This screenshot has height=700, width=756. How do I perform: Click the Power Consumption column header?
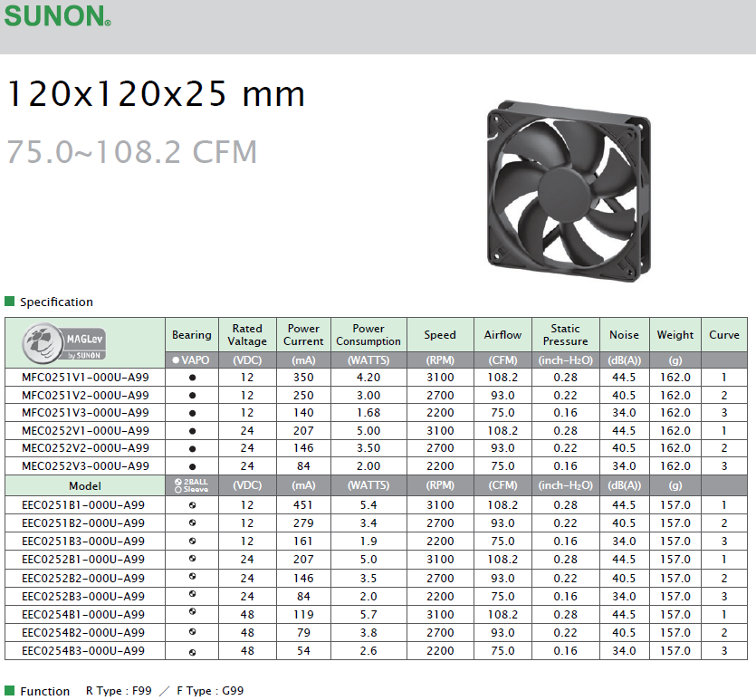tap(368, 334)
